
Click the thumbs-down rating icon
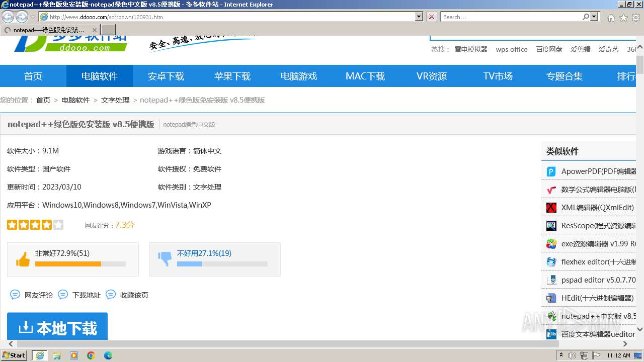click(165, 259)
